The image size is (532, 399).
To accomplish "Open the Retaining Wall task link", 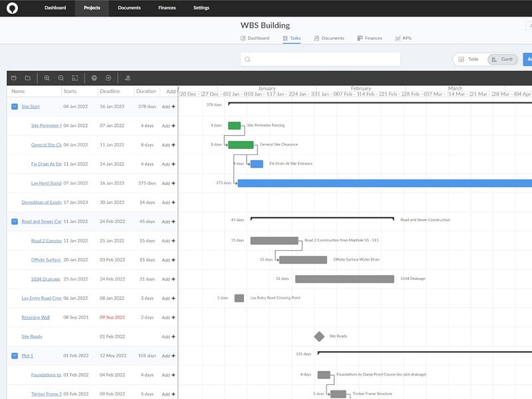I will 36,317.
